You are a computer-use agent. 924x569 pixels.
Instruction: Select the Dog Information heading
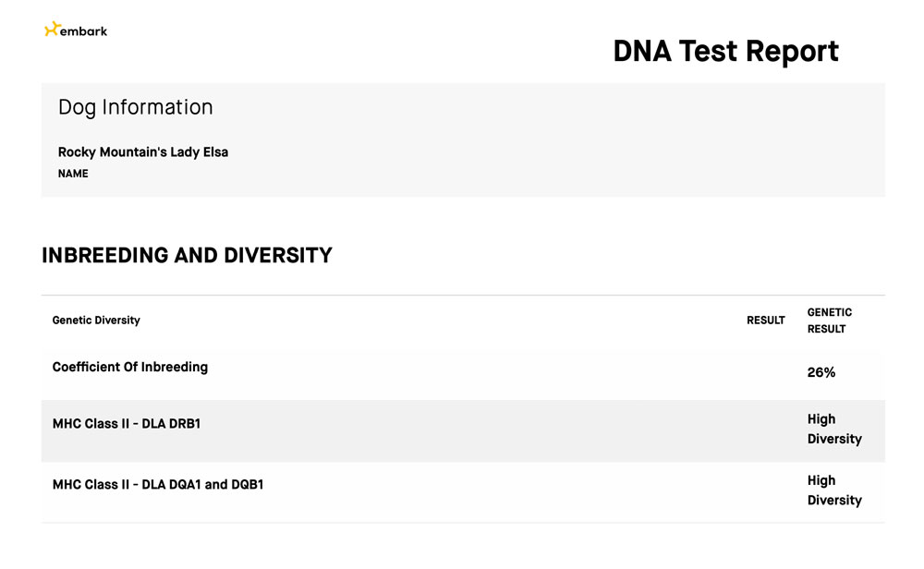coord(135,107)
